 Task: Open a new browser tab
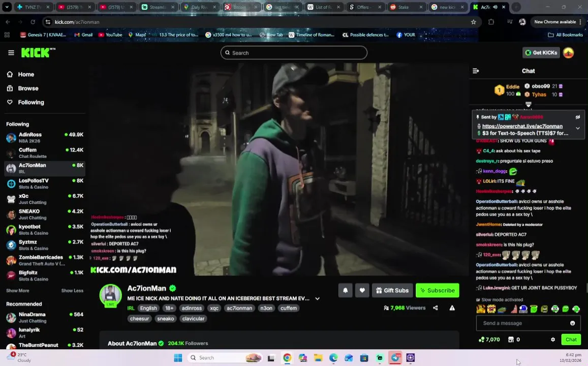click(516, 7)
